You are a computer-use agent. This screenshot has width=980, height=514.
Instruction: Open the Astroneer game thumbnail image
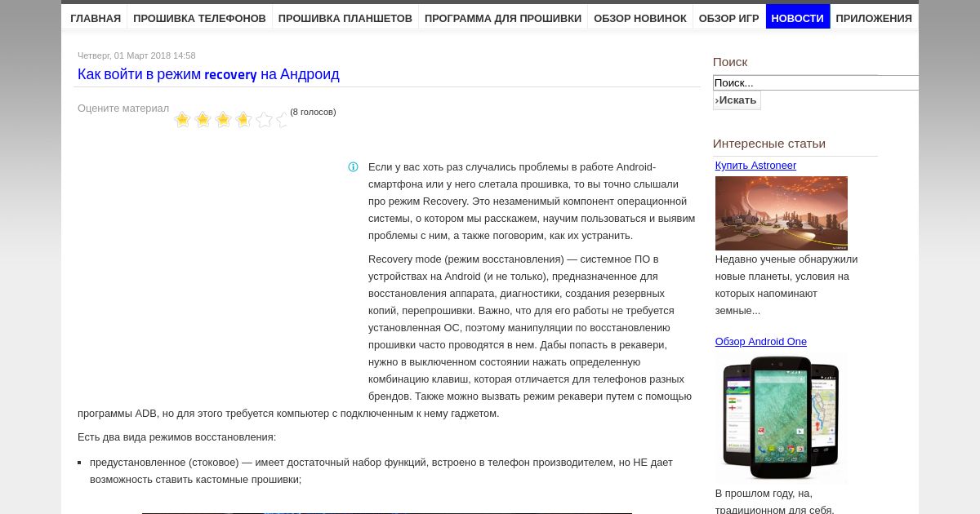(x=782, y=213)
